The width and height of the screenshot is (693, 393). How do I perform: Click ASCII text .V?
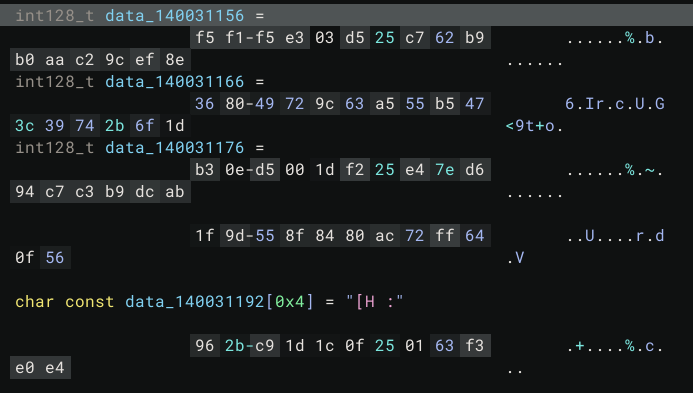point(515,258)
